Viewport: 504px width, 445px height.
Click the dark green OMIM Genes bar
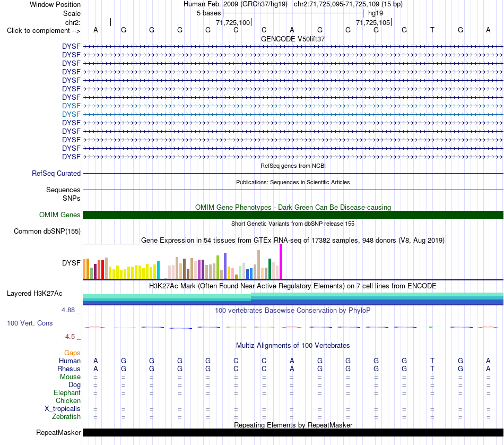point(293,215)
